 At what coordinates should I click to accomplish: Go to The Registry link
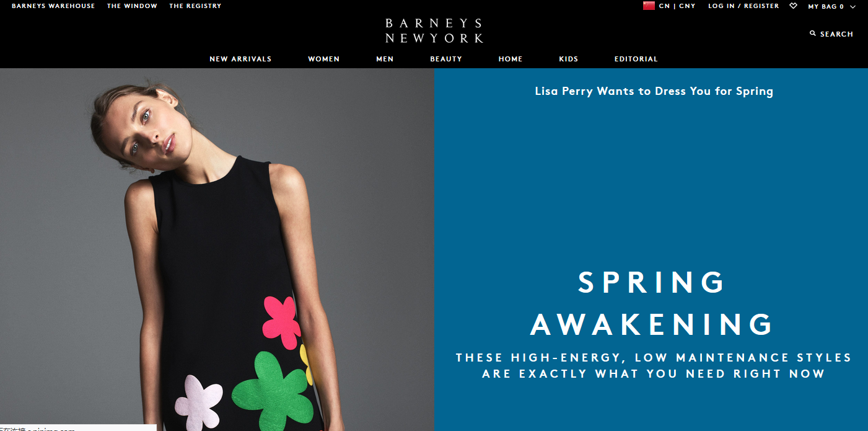[x=195, y=6]
